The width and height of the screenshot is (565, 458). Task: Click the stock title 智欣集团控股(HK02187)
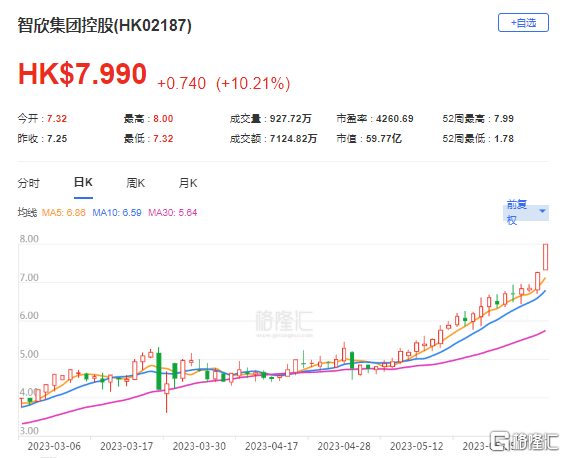click(x=104, y=26)
